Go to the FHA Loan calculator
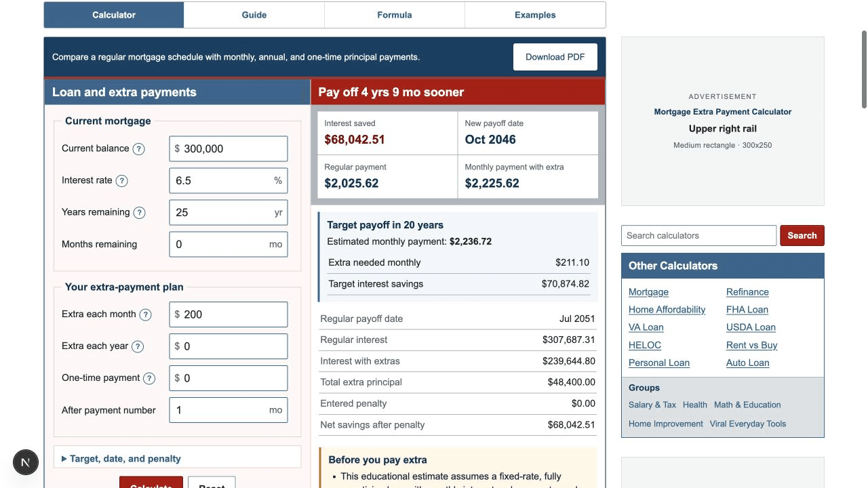This screenshot has width=868, height=488. [x=747, y=310]
